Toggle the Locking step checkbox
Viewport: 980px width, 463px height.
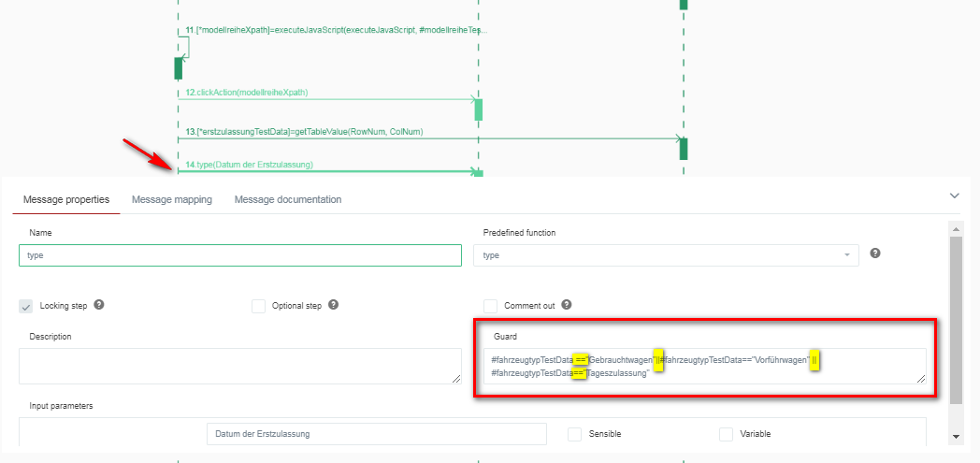[x=26, y=306]
